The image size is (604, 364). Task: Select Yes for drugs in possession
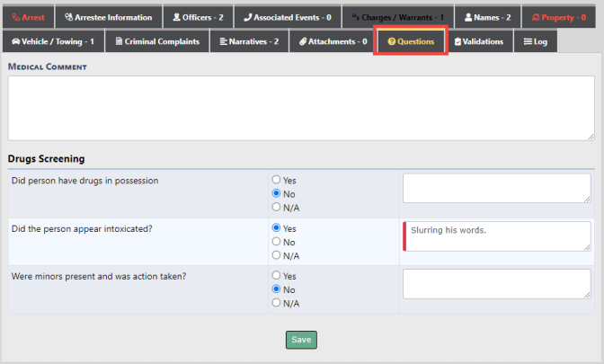[x=277, y=180]
